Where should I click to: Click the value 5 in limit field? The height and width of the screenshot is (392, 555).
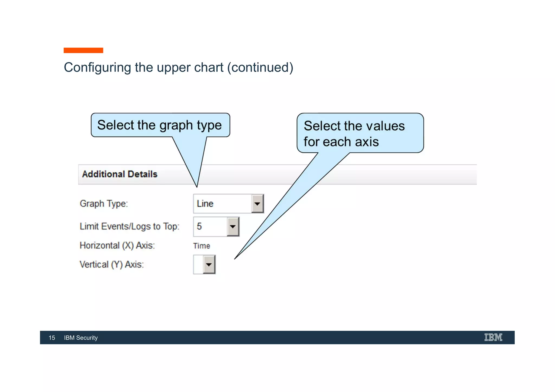tap(199, 226)
